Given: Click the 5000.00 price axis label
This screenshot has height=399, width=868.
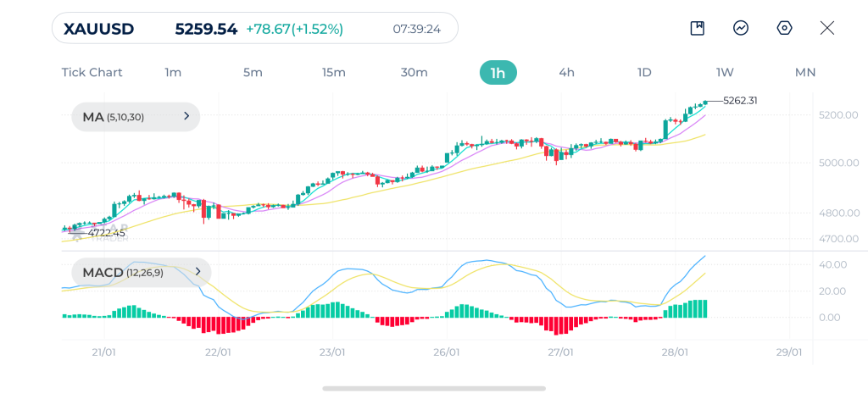Looking at the screenshot, I should (x=838, y=163).
